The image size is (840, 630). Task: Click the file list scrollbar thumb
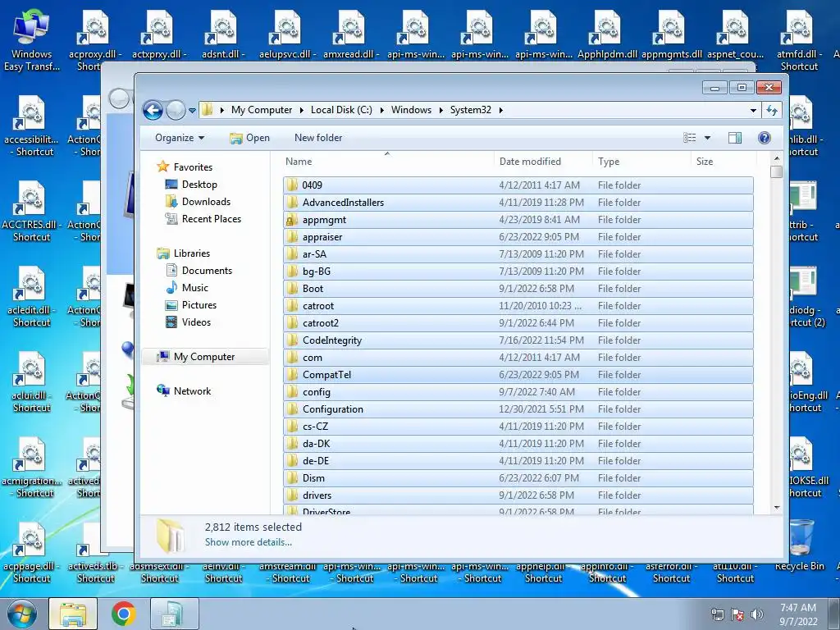[776, 172]
